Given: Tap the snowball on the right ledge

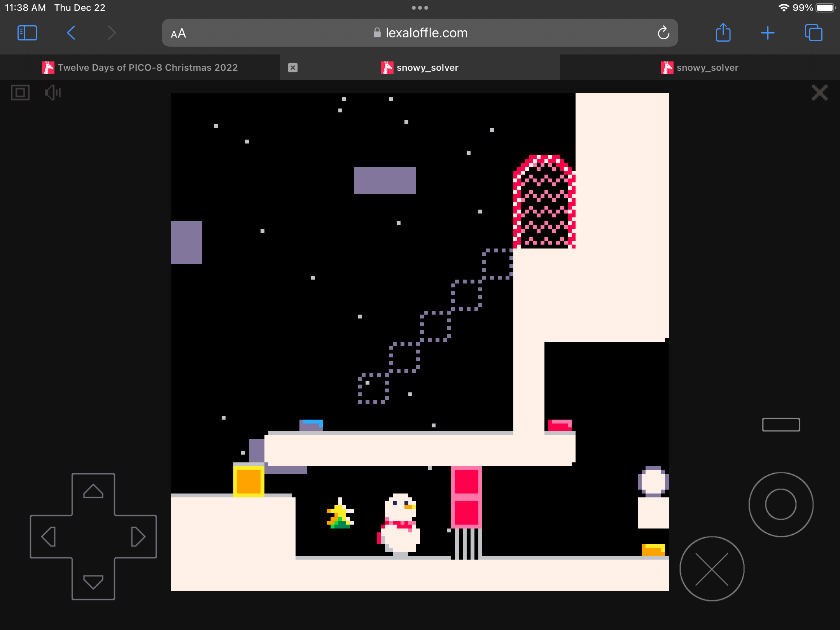Looking at the screenshot, I should pos(653,481).
